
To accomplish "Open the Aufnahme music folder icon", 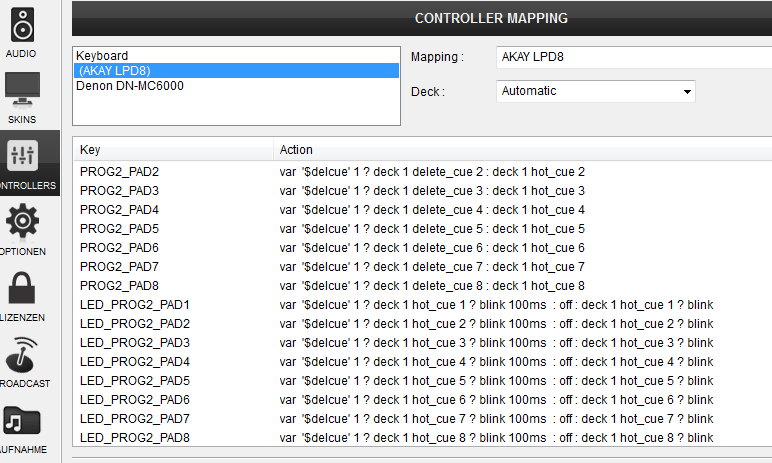I will point(22,421).
